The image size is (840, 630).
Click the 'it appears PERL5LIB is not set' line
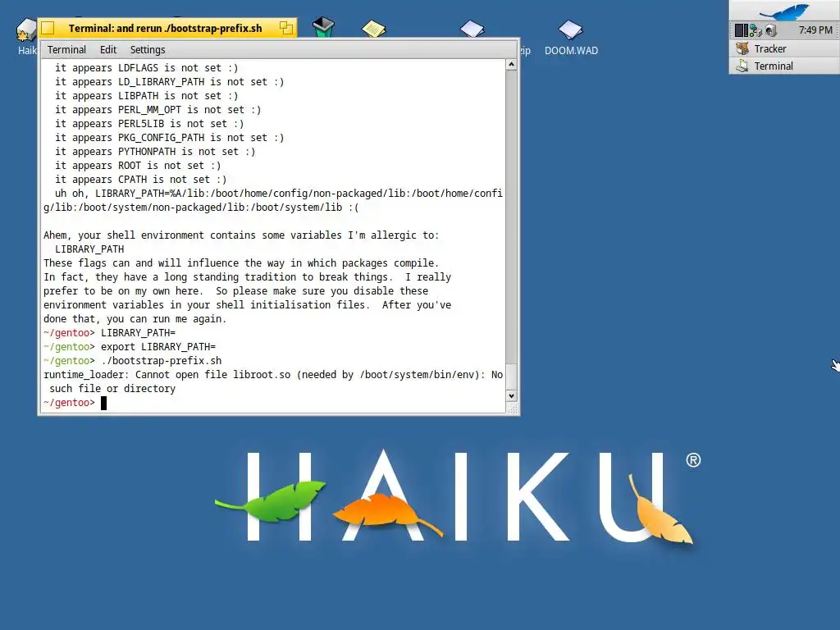tap(149, 124)
